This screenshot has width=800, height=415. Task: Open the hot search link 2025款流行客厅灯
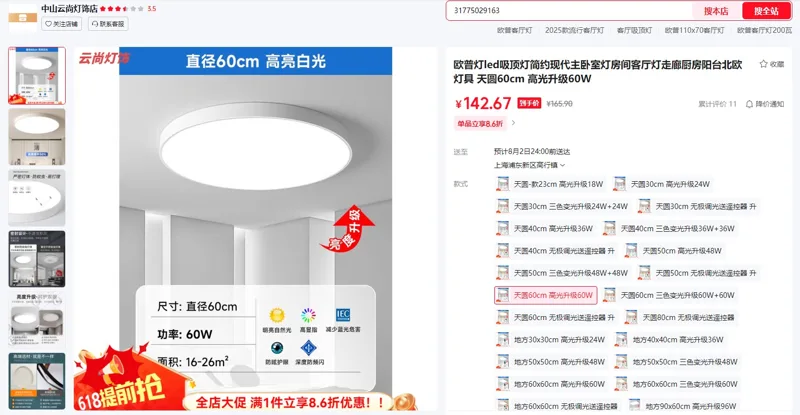coord(574,31)
